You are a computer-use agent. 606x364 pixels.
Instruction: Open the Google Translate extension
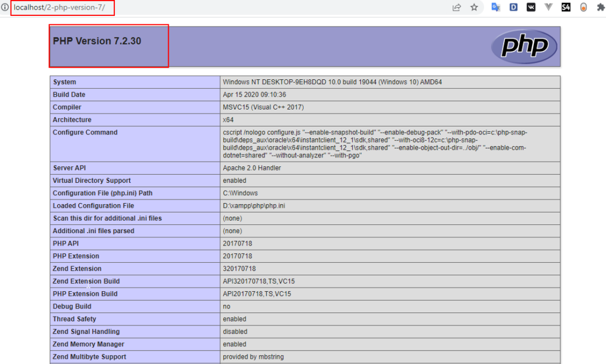pyautogui.click(x=495, y=8)
